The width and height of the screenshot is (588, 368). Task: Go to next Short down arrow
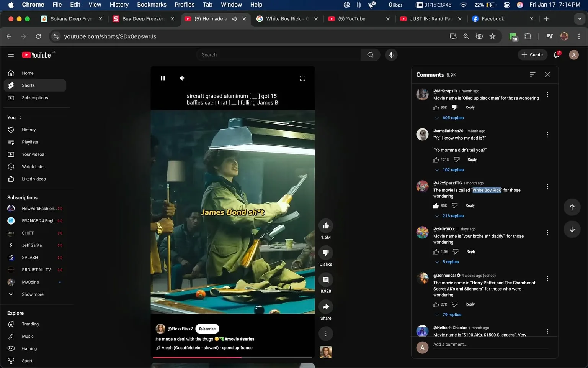tap(572, 229)
